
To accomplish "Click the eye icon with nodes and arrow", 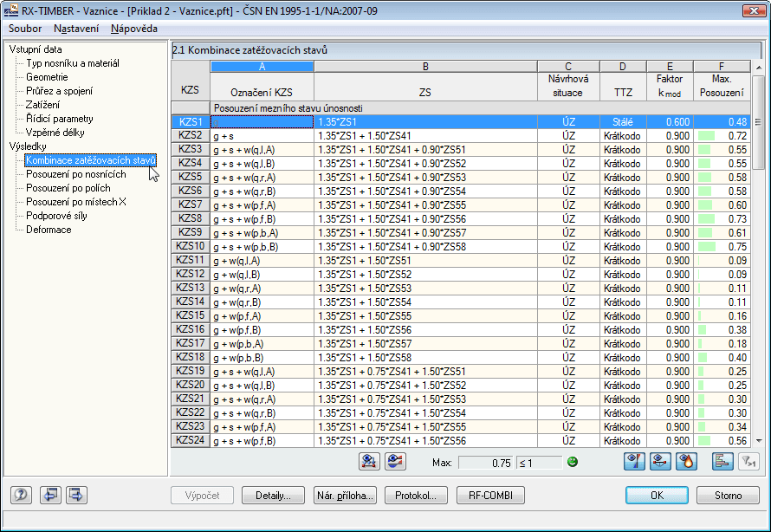I will coord(369,462).
